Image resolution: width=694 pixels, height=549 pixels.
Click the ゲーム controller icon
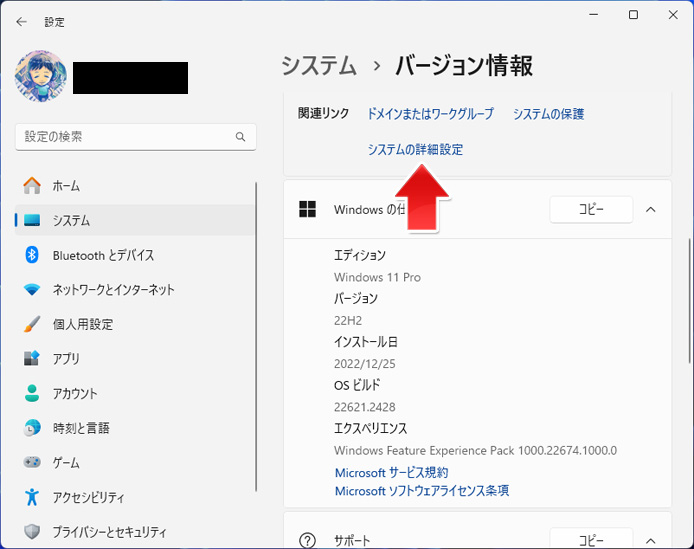[x=32, y=462]
